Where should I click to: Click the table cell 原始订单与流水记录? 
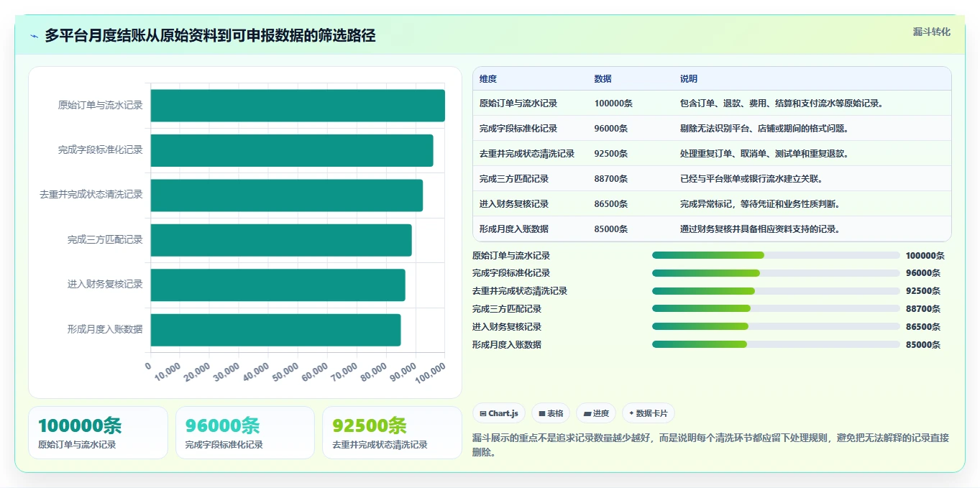pyautogui.click(x=518, y=103)
